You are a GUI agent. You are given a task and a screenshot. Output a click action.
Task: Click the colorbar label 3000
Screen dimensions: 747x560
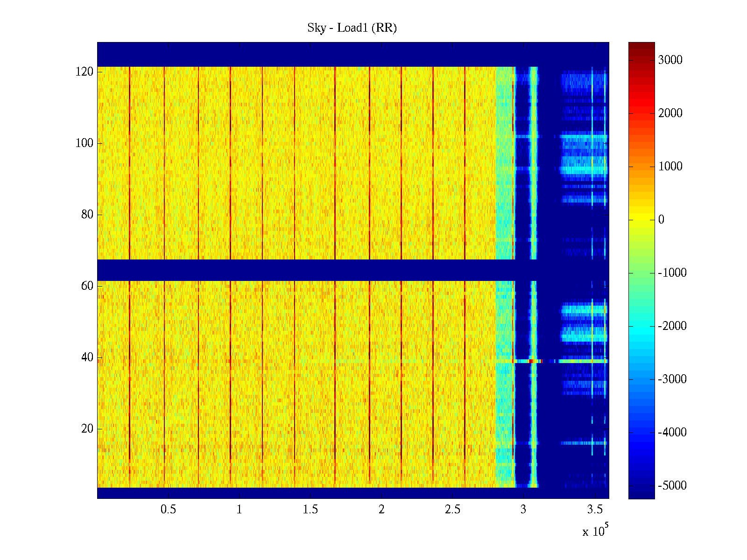point(670,60)
